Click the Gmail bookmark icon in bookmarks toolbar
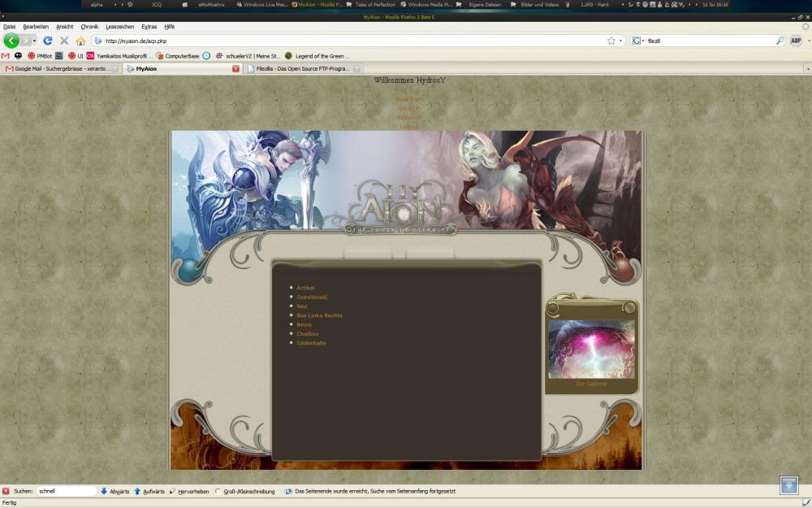Screen dimensions: 812x508 point(5,55)
